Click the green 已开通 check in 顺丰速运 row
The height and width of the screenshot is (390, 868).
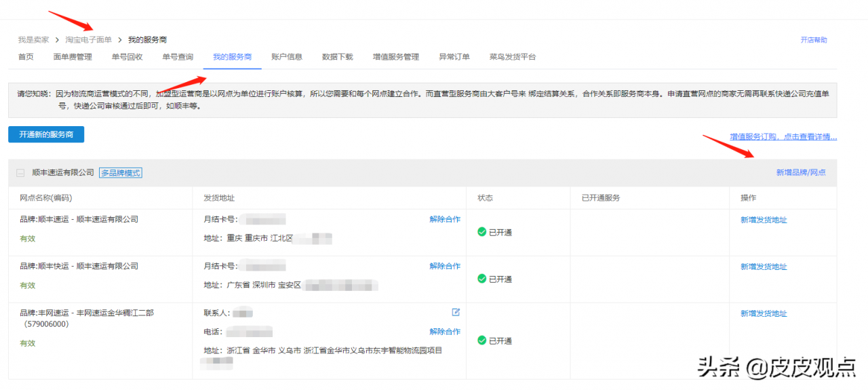[482, 232]
